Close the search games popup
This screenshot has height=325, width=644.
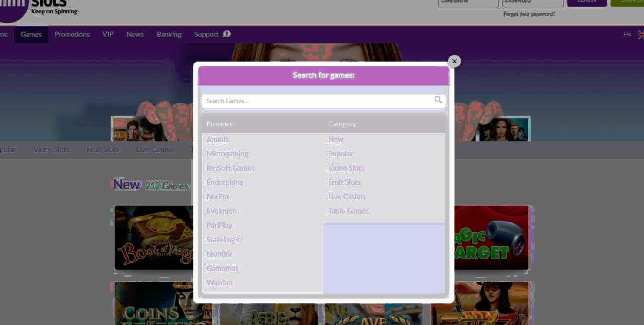click(x=454, y=61)
